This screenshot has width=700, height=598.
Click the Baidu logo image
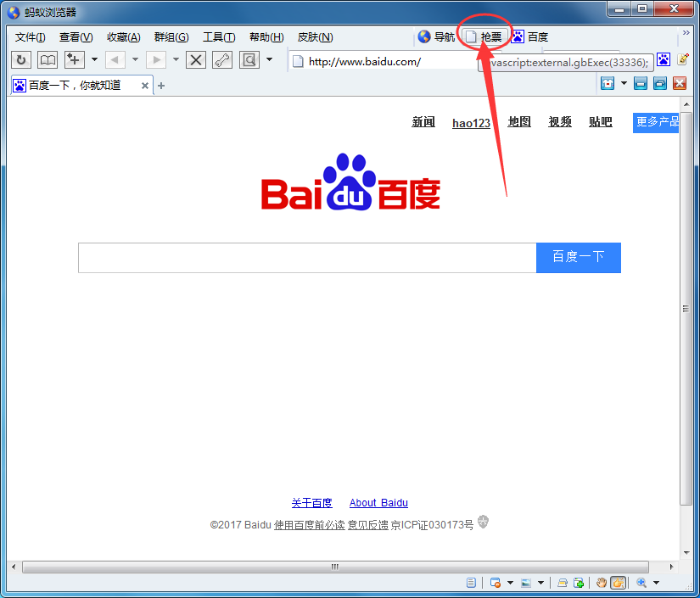350,182
